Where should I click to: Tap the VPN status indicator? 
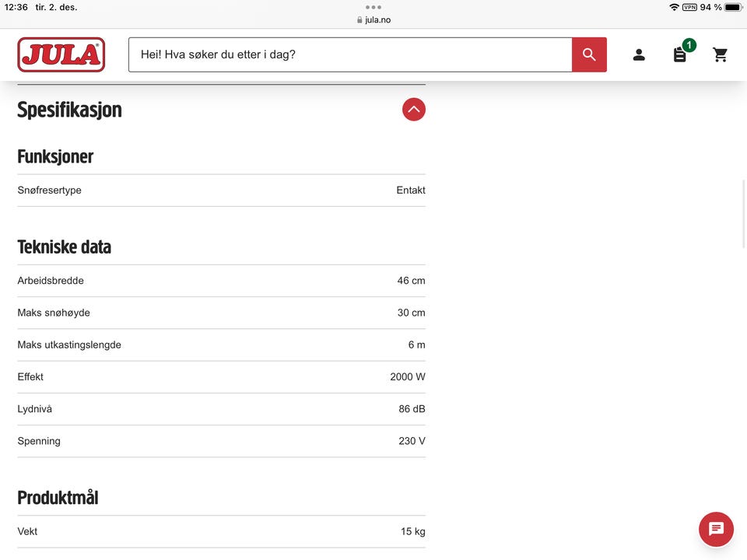tap(689, 7)
